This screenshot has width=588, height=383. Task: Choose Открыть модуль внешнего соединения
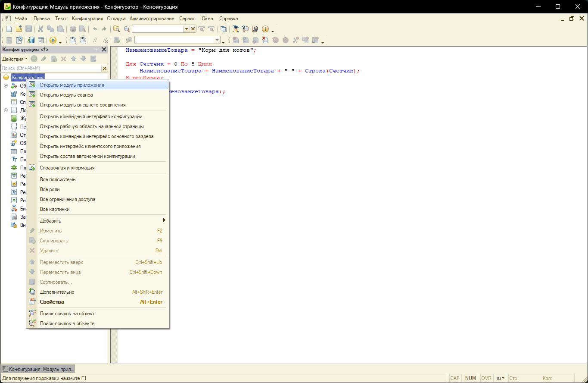point(97,105)
